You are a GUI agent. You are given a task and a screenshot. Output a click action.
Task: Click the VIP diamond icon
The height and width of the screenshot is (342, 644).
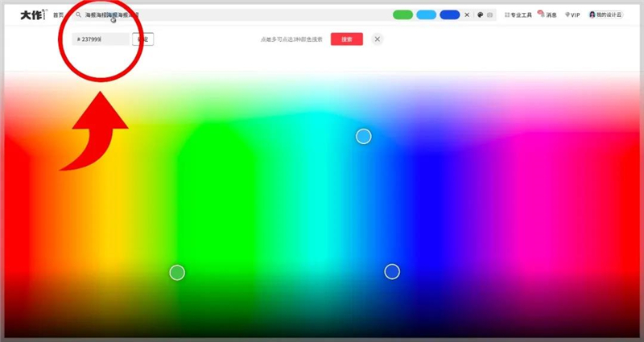point(568,14)
